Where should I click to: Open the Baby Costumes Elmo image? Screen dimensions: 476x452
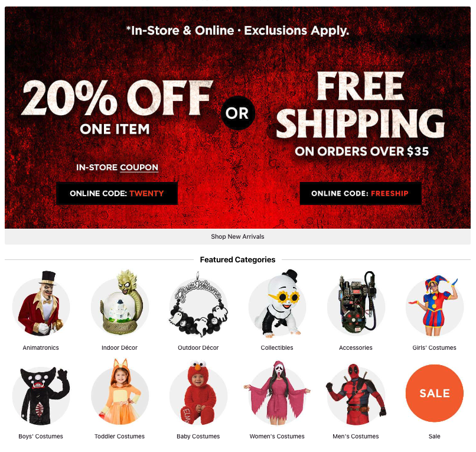(198, 392)
